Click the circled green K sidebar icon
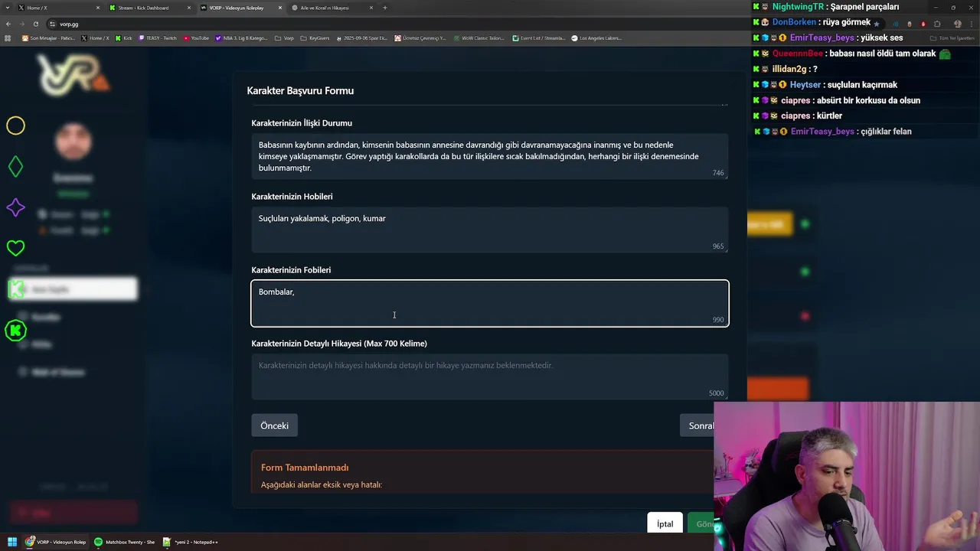The image size is (980, 551). click(15, 331)
